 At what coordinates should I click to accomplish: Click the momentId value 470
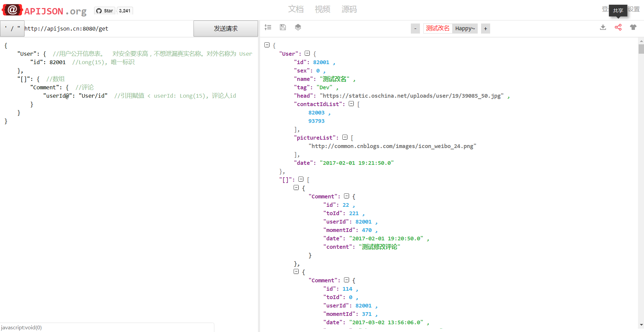(367, 230)
